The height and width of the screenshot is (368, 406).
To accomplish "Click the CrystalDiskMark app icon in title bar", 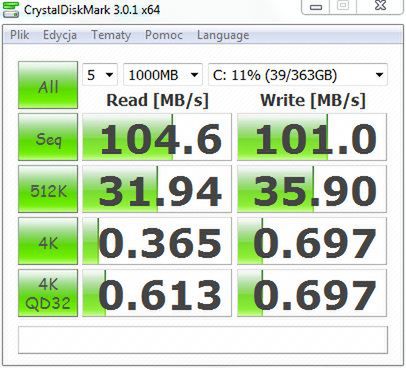I will pyautogui.click(x=10, y=9).
